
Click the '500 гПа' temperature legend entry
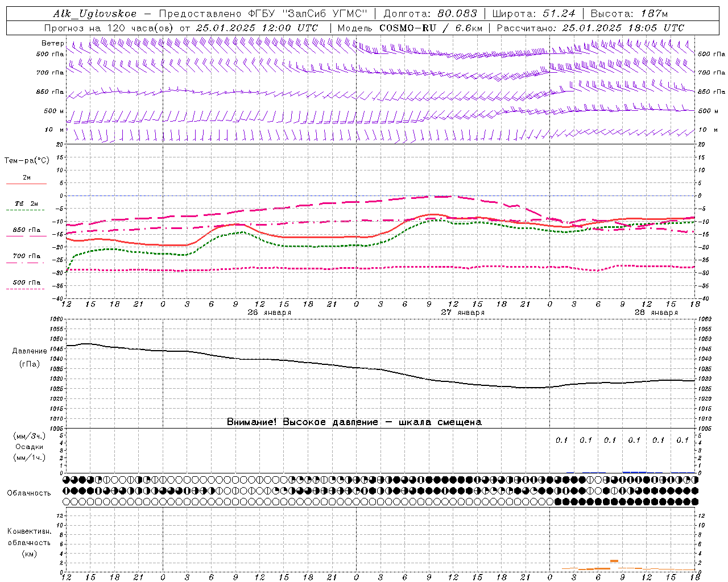coord(27,282)
